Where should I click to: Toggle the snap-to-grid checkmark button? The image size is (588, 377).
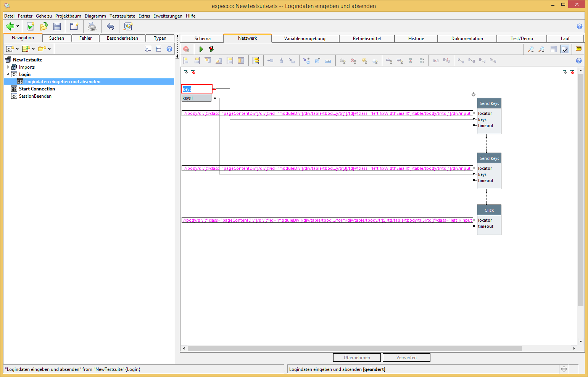pyautogui.click(x=565, y=49)
